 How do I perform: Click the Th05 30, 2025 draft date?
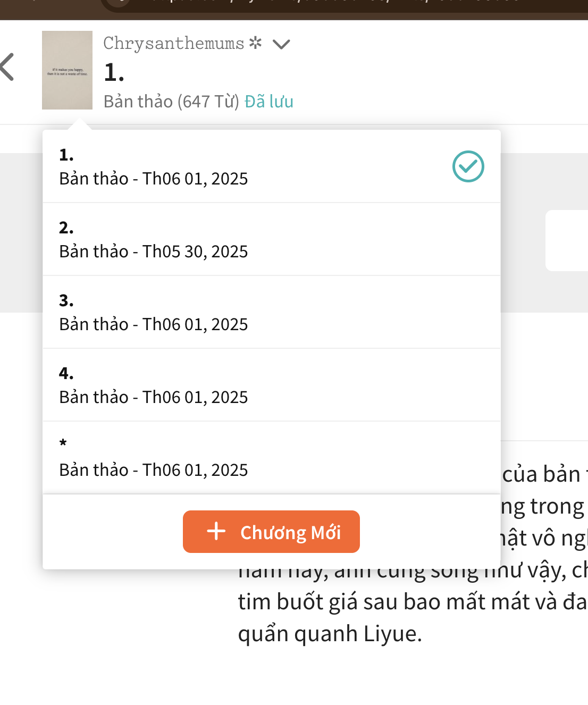pyautogui.click(x=195, y=251)
